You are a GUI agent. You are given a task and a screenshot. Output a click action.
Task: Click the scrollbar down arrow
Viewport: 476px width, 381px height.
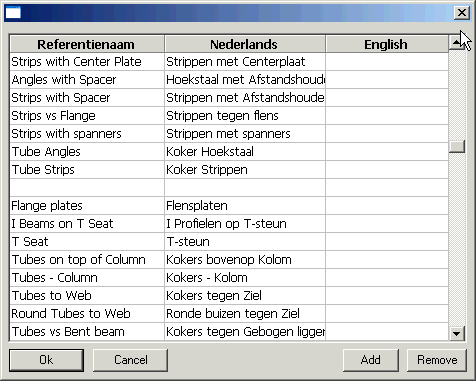456,333
